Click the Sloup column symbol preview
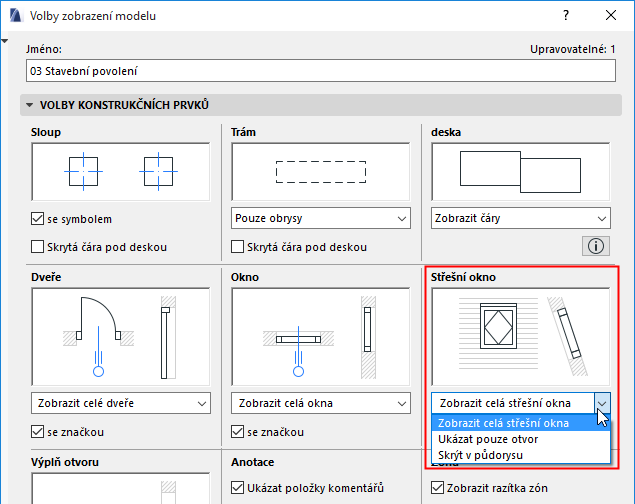The height and width of the screenshot is (504, 635). click(120, 172)
